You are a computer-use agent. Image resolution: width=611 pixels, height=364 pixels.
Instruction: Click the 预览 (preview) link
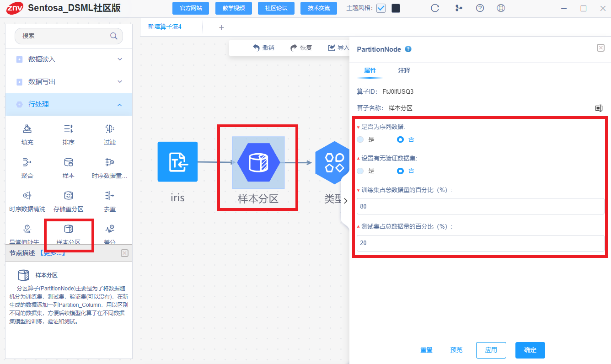[456, 350]
